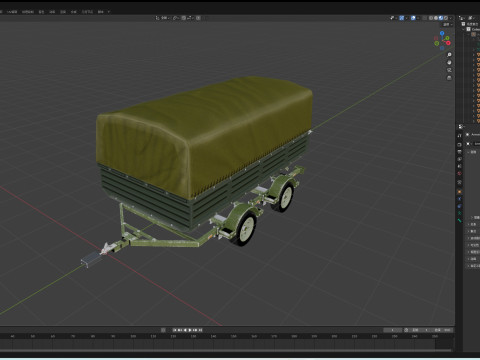Image resolution: width=480 pixels, height=360 pixels.
Task: Open the Scene properties tab
Action: 459,166
